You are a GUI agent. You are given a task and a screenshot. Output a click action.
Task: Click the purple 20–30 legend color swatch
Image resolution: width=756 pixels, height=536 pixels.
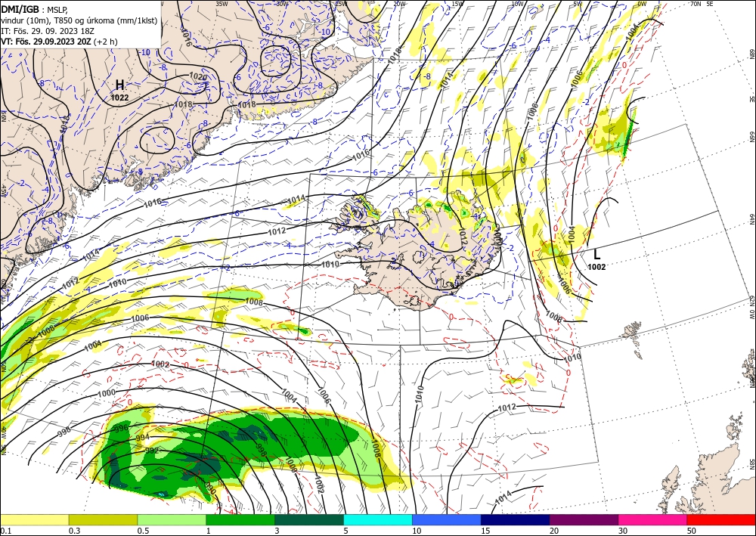[584, 519]
